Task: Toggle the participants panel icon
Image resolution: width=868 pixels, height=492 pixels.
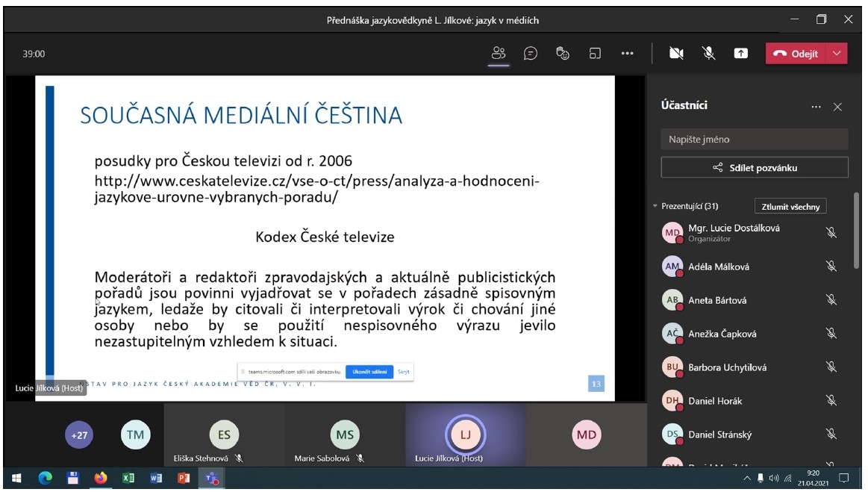Action: (499, 53)
